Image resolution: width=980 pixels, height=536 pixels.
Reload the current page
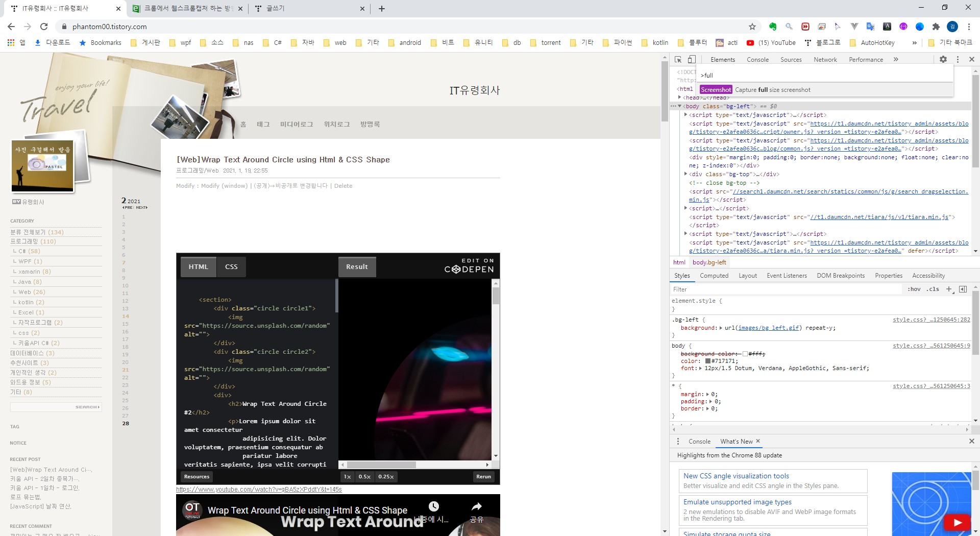(x=44, y=27)
